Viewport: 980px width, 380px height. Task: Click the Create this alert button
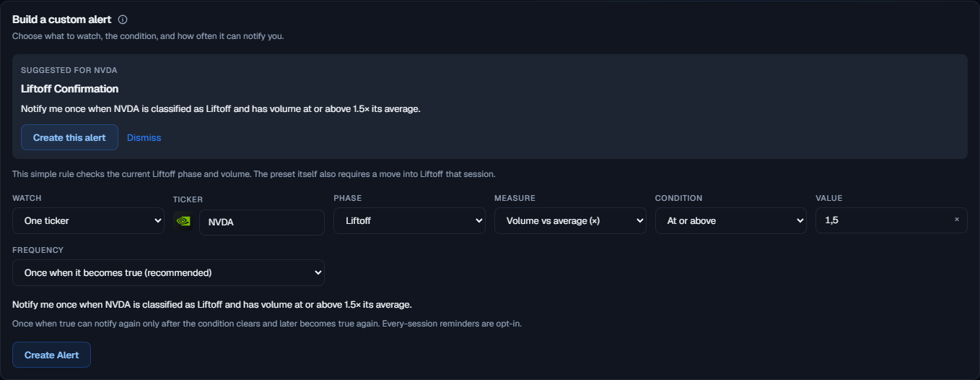tap(69, 137)
